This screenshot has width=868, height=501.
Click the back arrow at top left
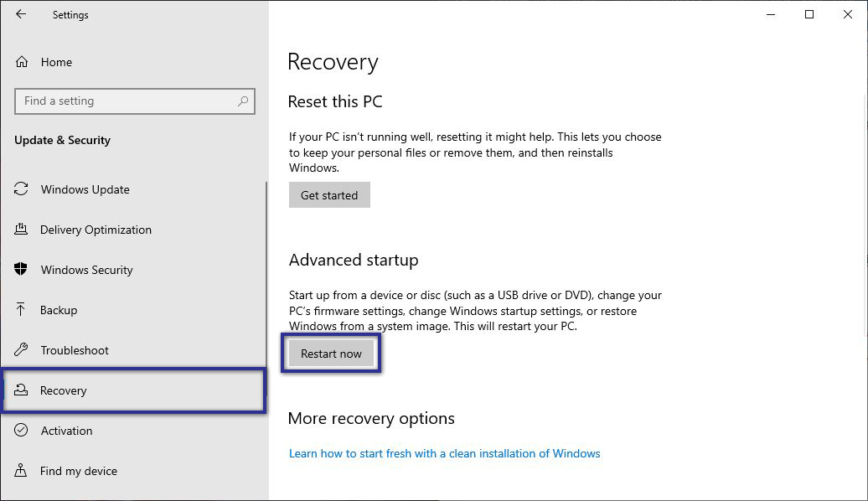pos(20,14)
